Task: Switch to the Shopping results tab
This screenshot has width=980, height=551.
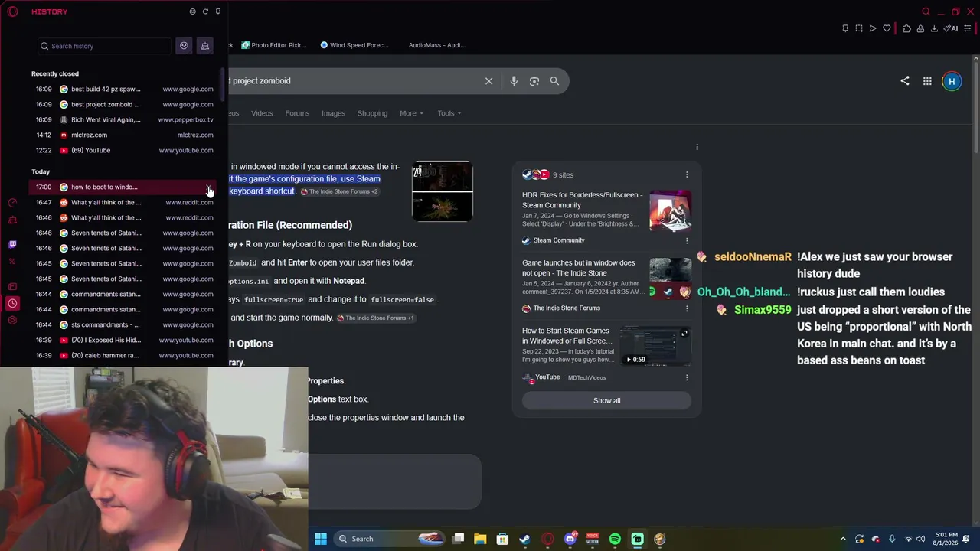Action: (x=372, y=113)
